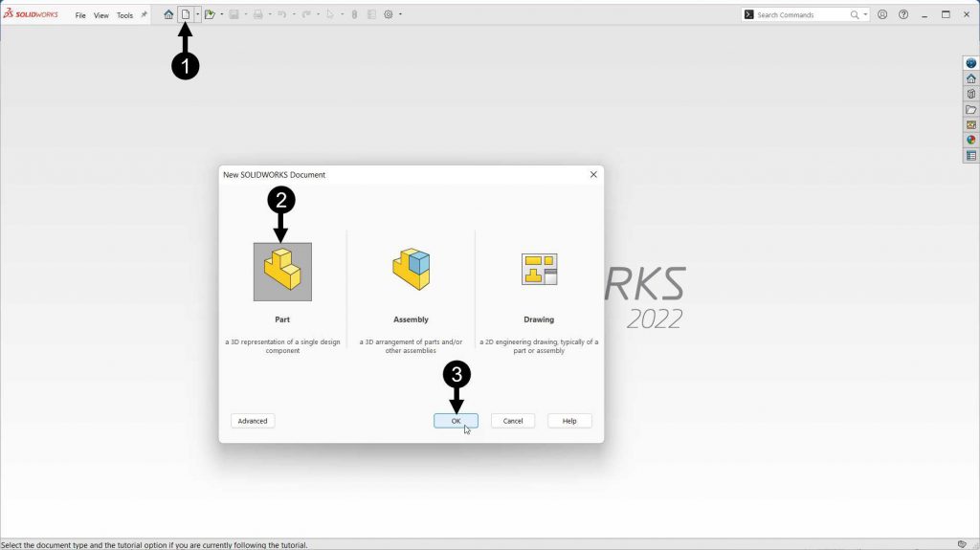Expand the Save dropdown arrow

pyautogui.click(x=246, y=14)
